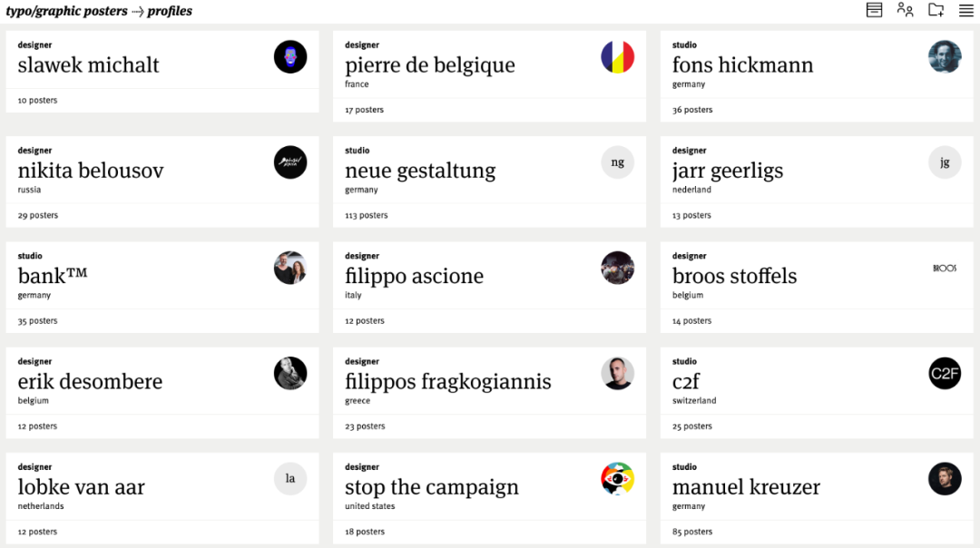The width and height of the screenshot is (980, 548).
Task: Open manuel kreuzer's 85 posters
Action: [692, 532]
